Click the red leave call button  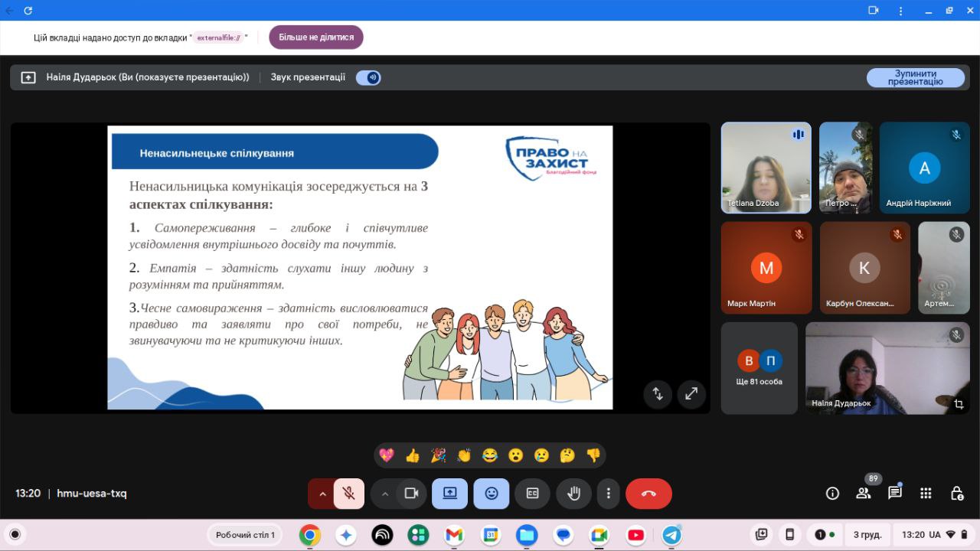point(648,494)
